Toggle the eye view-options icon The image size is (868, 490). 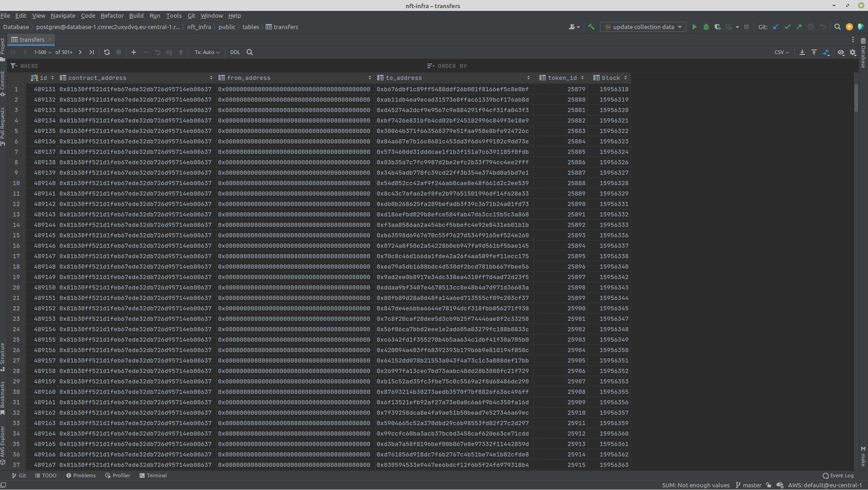[841, 53]
